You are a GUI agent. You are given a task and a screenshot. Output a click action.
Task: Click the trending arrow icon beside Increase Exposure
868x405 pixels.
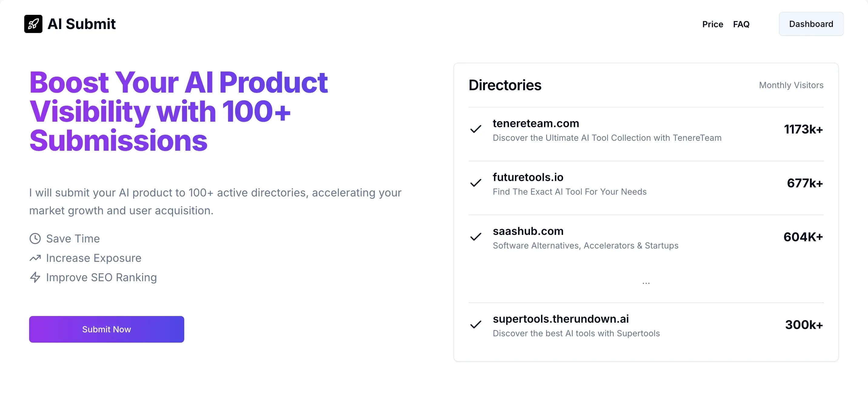tap(35, 258)
